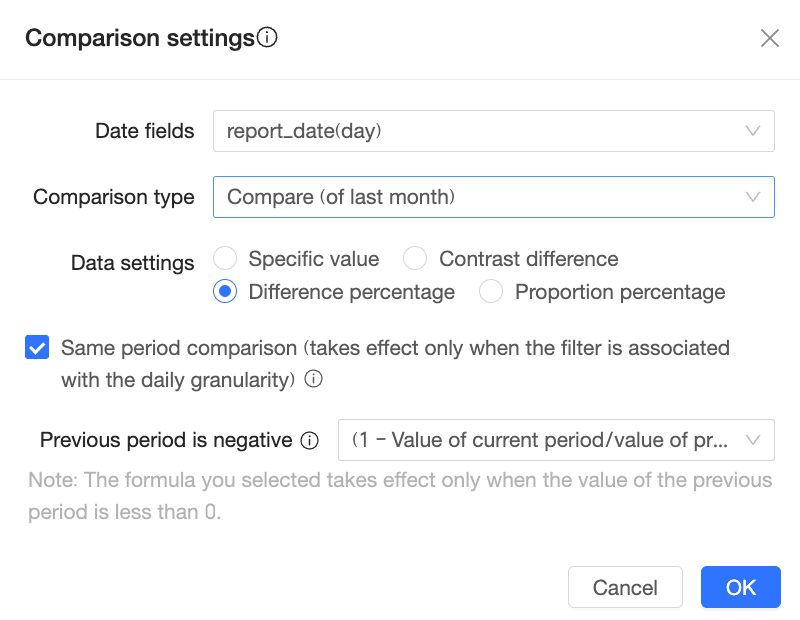Click chevron arrow of the previous period formula box

(x=753, y=440)
